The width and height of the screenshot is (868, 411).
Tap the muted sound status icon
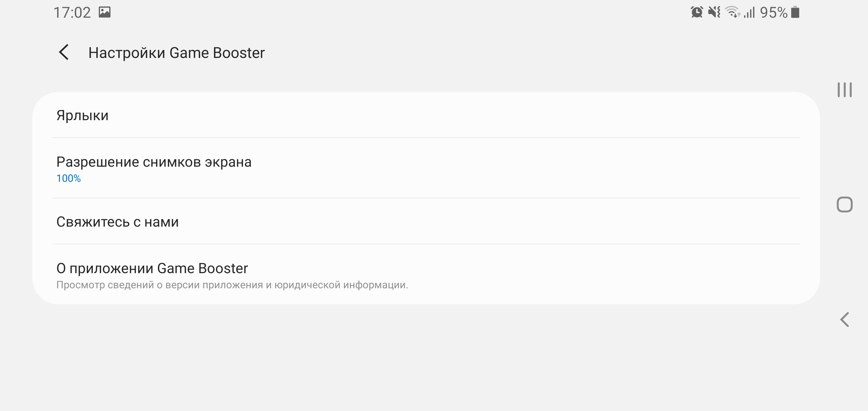click(x=714, y=12)
